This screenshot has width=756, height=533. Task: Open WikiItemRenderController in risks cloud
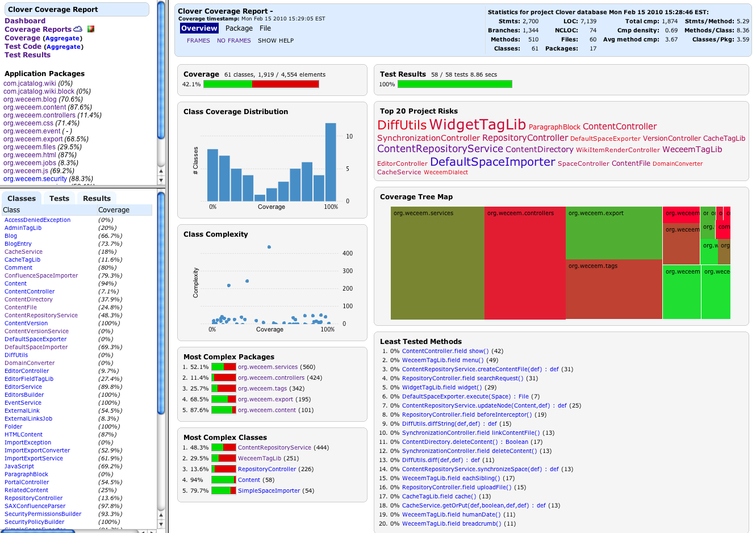pos(618,150)
